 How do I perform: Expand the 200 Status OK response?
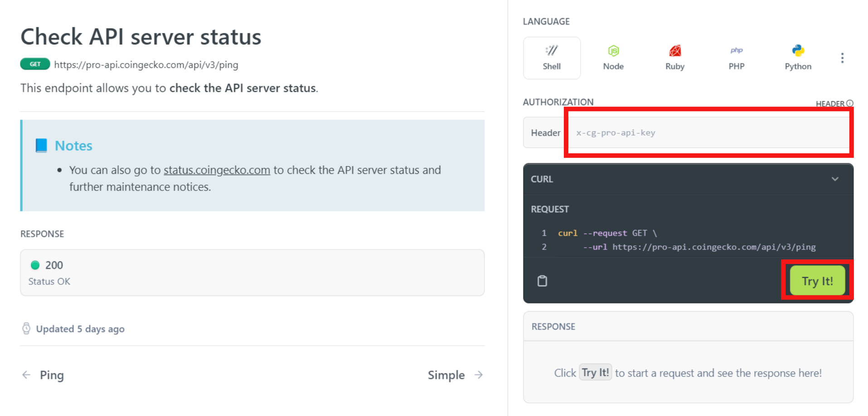[x=252, y=273]
